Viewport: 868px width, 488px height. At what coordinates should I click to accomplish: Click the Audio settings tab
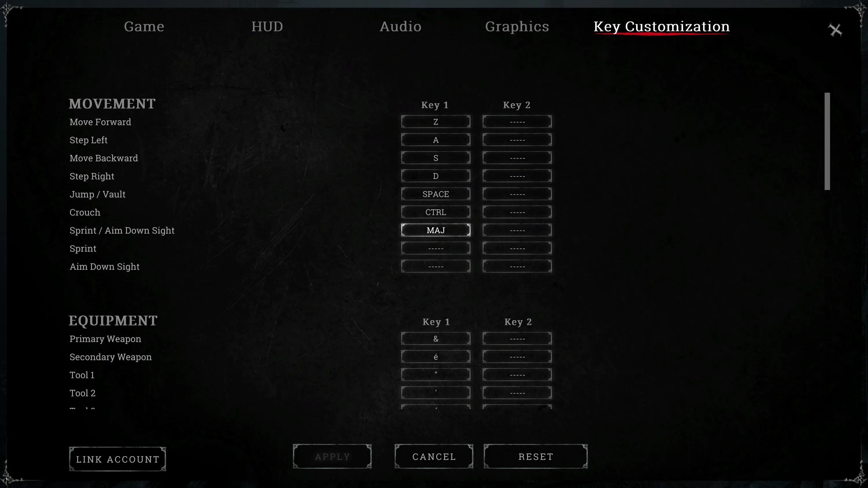coord(401,26)
